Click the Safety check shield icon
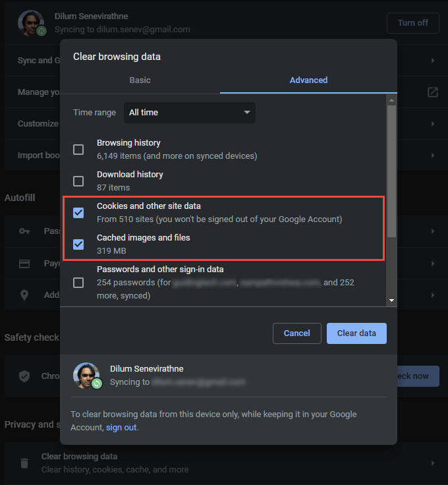 24,376
